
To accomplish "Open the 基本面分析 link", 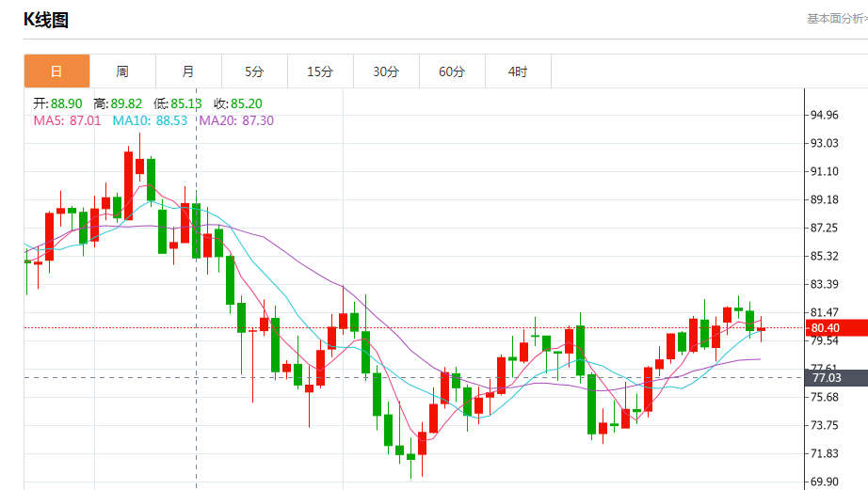I will 836,19.
